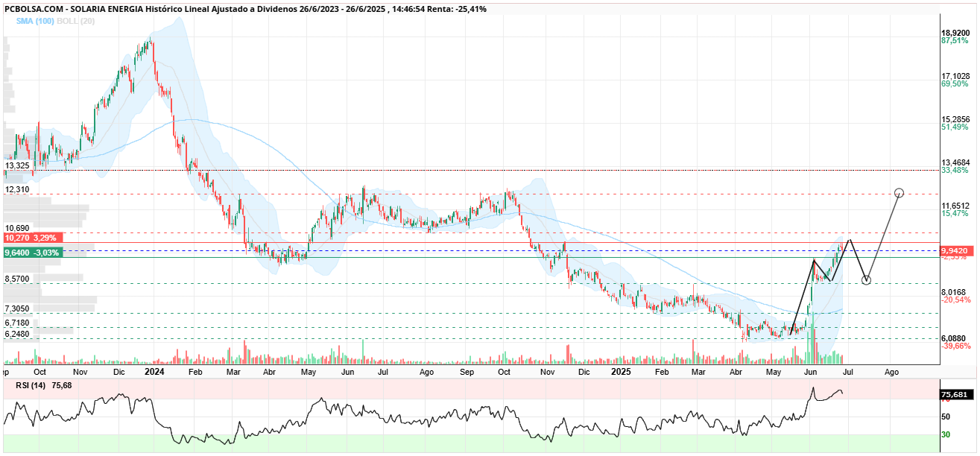Screen dimensions: 980x456
Task: Select the 12,310 level label
Action: click(x=17, y=190)
